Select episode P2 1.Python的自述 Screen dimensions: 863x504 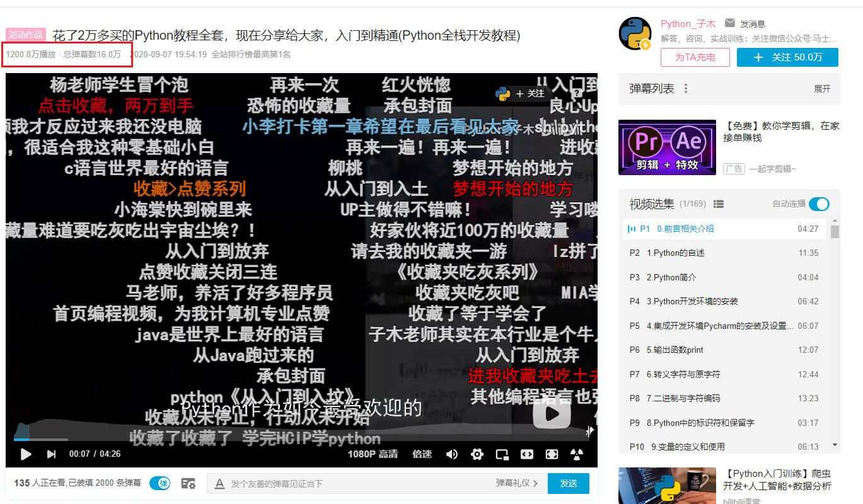724,253
